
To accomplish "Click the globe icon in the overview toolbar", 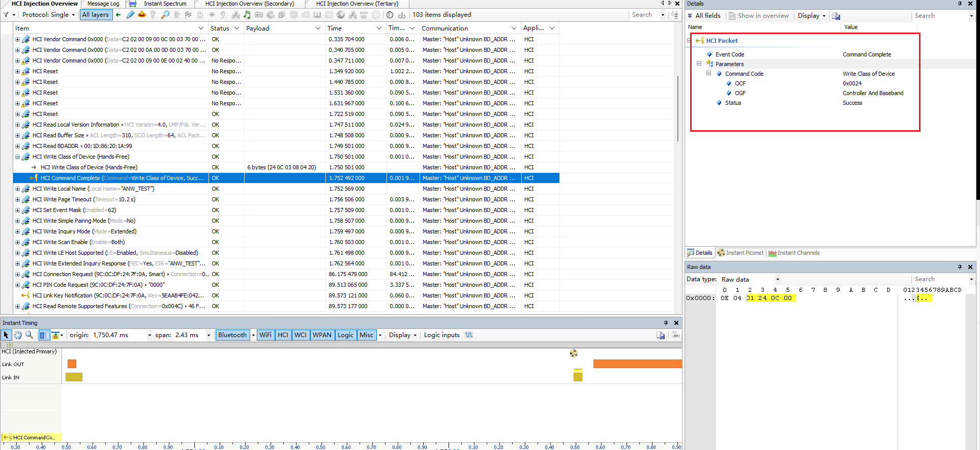I will click(341, 15).
